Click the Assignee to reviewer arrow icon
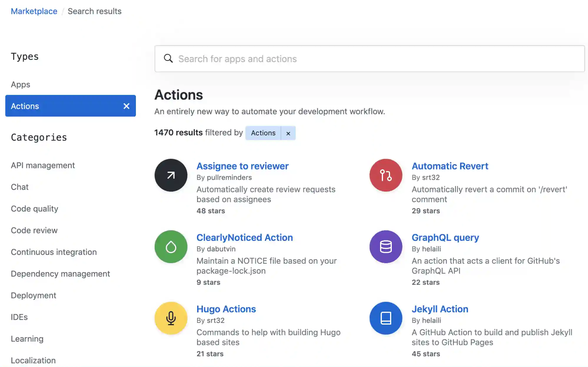The width and height of the screenshot is (588, 367). click(x=171, y=175)
